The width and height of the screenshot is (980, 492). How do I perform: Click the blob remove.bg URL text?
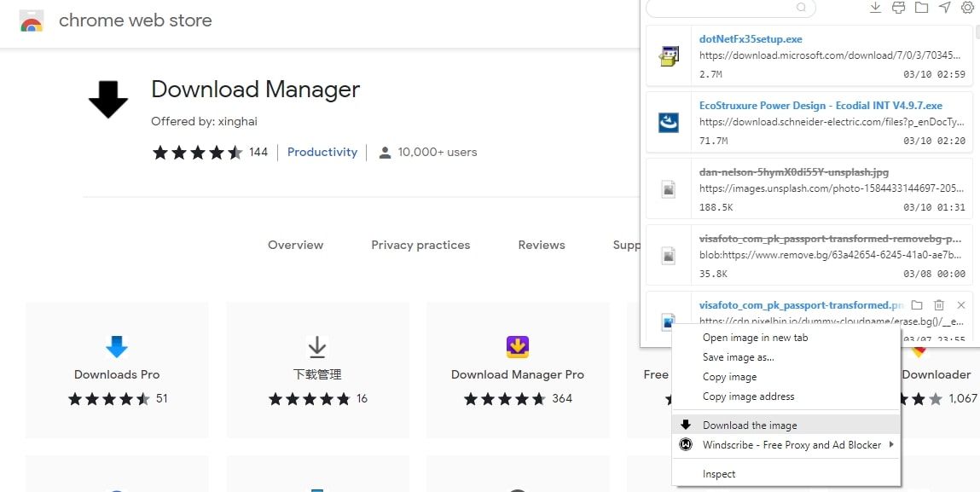831,255
